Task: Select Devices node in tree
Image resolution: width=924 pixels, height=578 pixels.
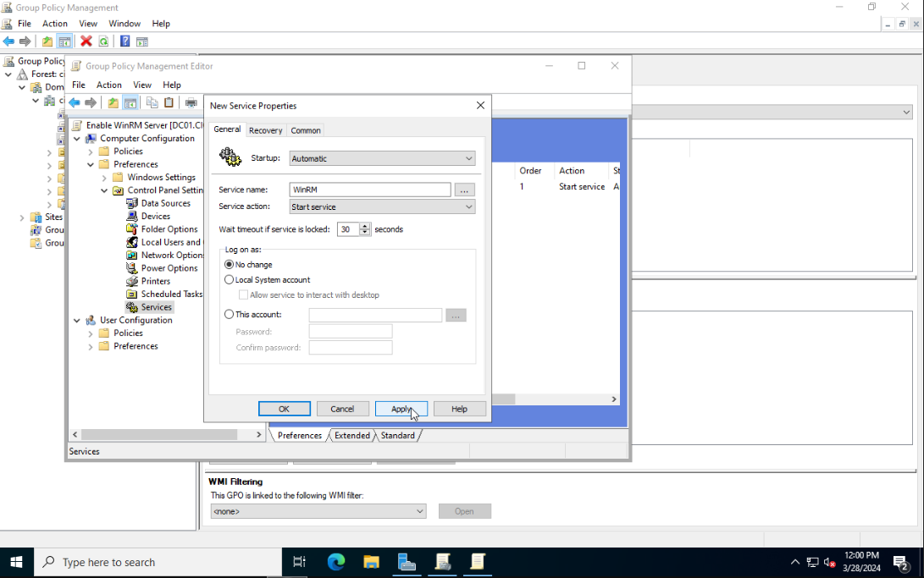Action: point(156,216)
